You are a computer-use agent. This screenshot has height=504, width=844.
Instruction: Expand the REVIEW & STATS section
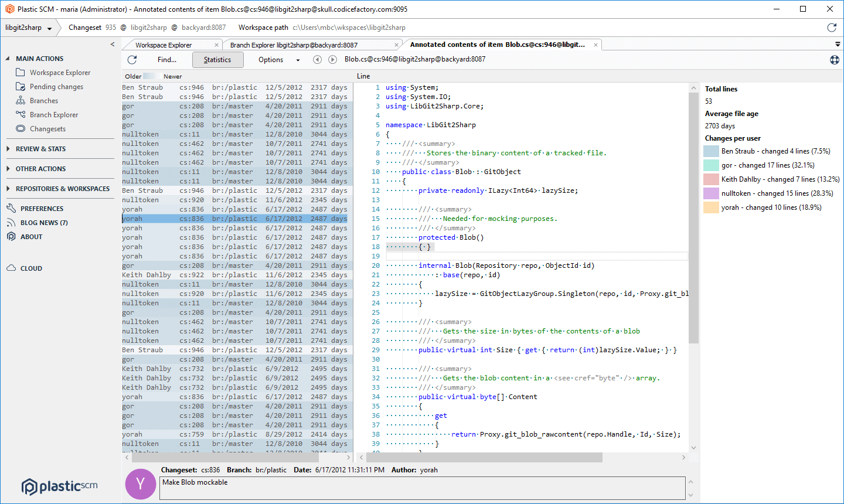8,149
